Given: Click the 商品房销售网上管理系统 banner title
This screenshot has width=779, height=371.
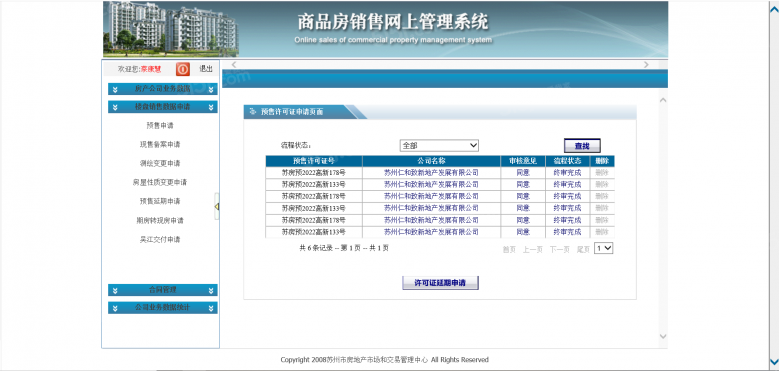Looking at the screenshot, I should tap(393, 21).
